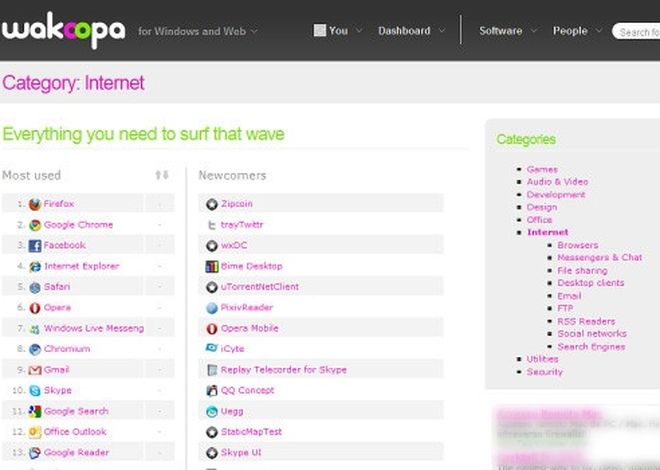This screenshot has width=660, height=470.
Task: Click the StaticMapTest icon
Action: coord(212,432)
